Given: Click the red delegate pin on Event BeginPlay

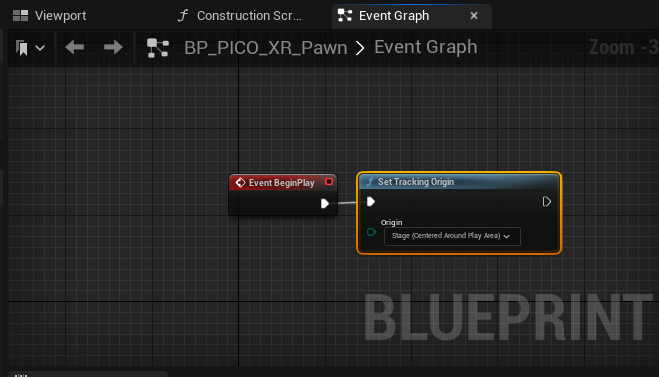Looking at the screenshot, I should (329, 182).
